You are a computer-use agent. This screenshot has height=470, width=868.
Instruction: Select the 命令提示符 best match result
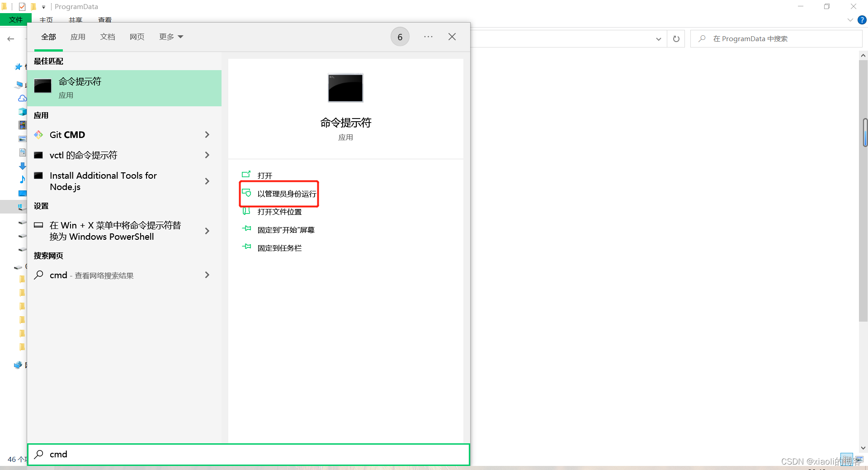coord(124,88)
